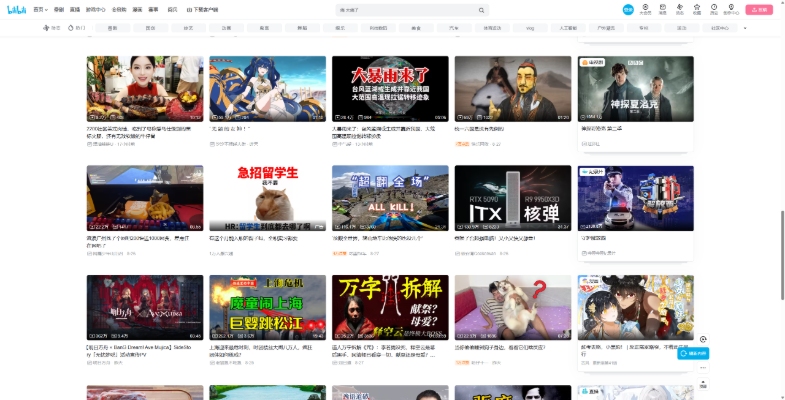Viewport: 785px width, 400px height.
Task: Click the search magnifier icon
Action: (481, 10)
